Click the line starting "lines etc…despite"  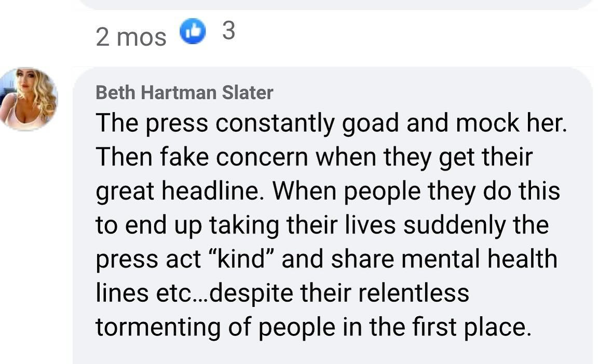[282, 292]
